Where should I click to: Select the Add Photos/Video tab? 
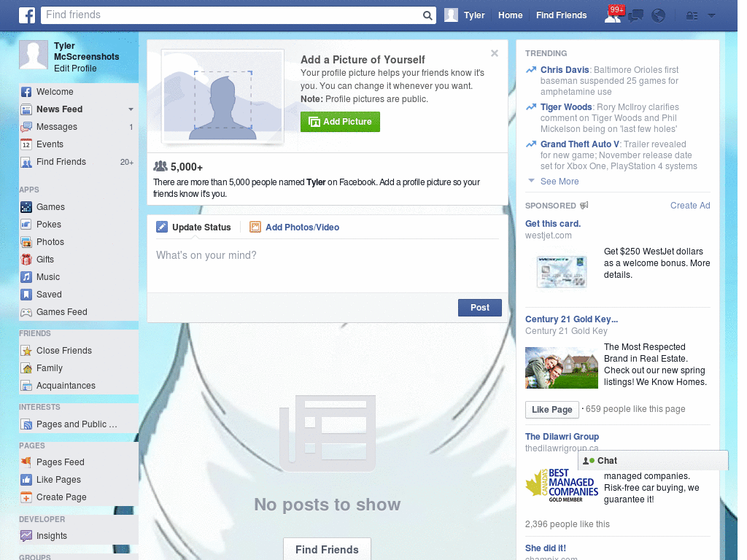295,227
